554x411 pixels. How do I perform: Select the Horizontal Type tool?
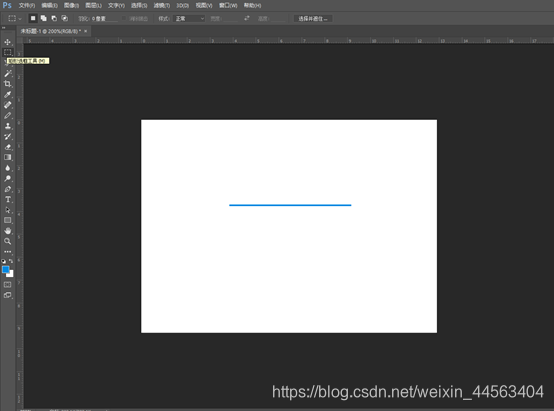pyautogui.click(x=7, y=199)
